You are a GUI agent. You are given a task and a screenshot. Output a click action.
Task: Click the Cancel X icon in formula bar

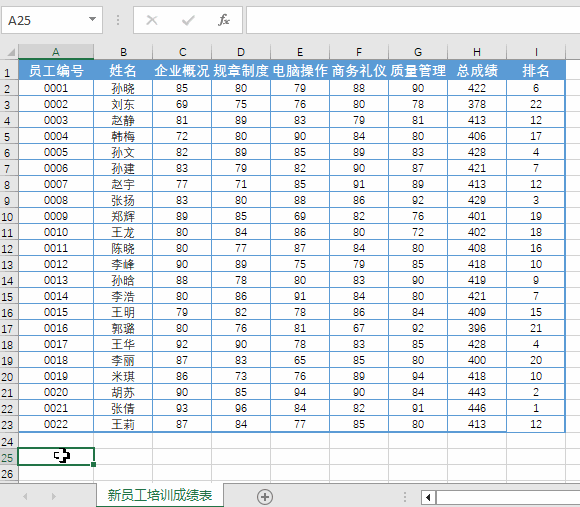pyautogui.click(x=152, y=20)
